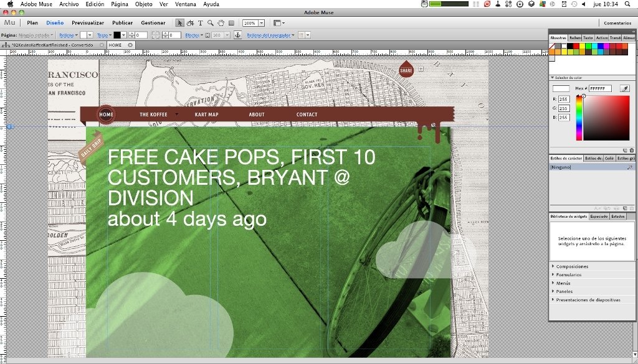
Task: Switch to Previsualizar mode
Action: pyautogui.click(x=88, y=23)
